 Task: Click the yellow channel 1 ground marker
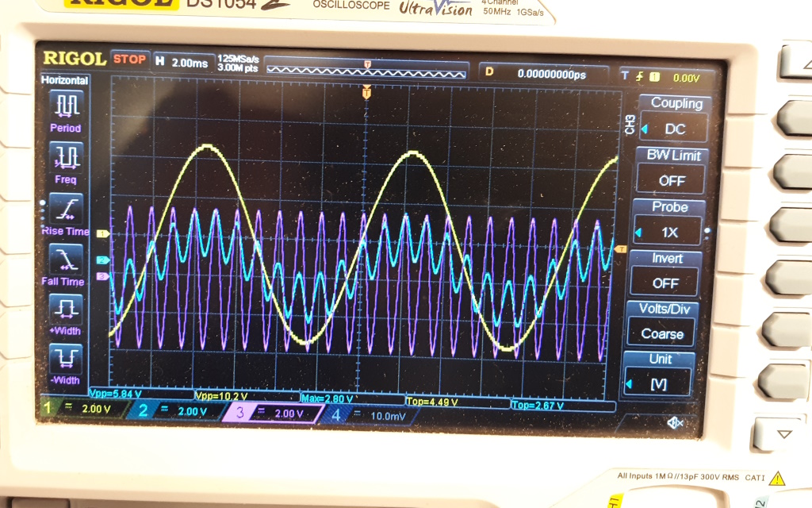click(102, 234)
